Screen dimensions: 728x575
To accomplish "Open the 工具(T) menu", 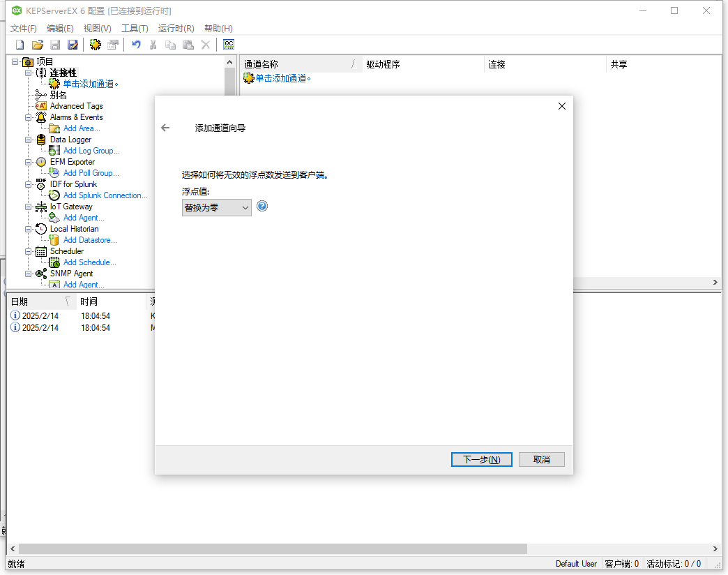I will coord(135,29).
